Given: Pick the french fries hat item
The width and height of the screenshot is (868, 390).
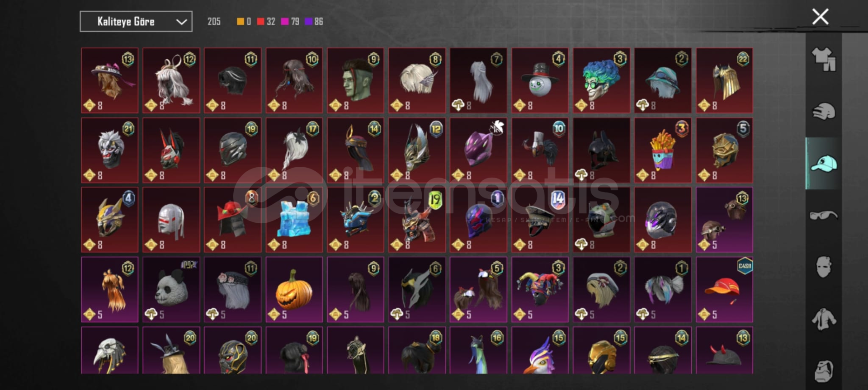Looking at the screenshot, I should coord(663,150).
